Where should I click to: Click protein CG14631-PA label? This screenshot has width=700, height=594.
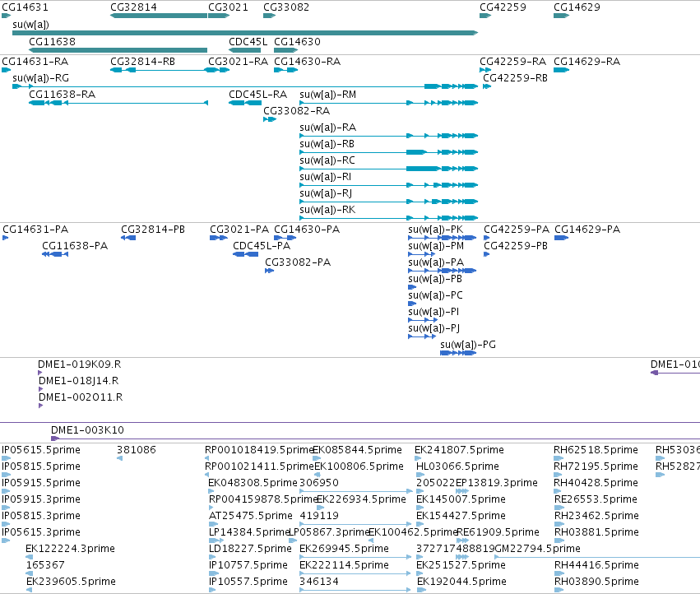pyautogui.click(x=35, y=229)
